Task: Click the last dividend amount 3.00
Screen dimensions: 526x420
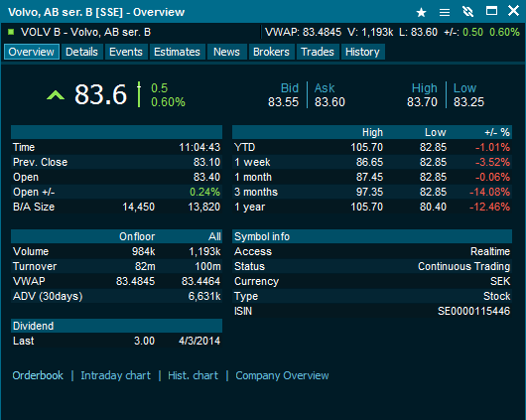Action: tap(145, 341)
